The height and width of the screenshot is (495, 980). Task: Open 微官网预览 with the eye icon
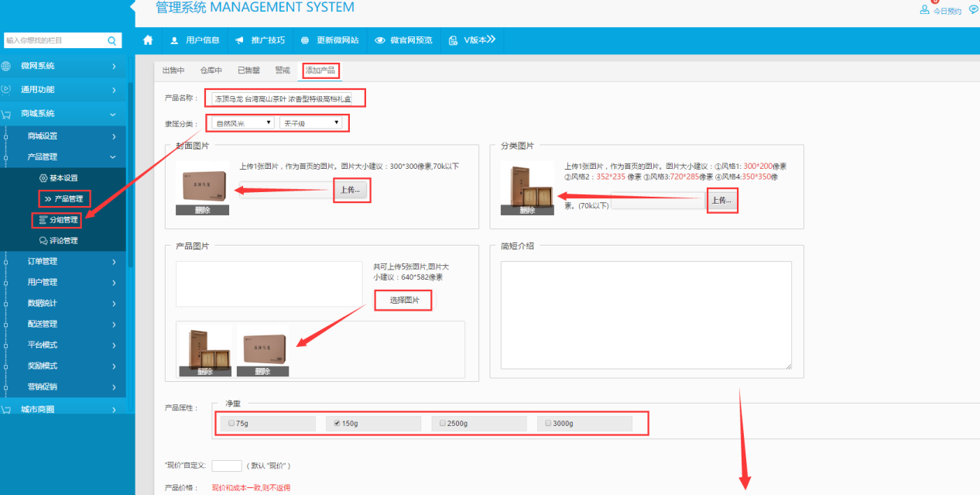[x=380, y=40]
